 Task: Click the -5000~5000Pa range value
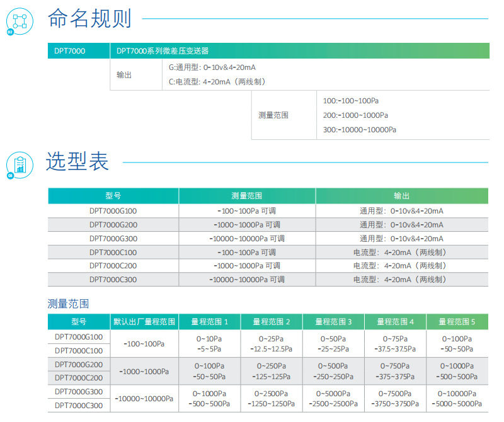(457, 404)
